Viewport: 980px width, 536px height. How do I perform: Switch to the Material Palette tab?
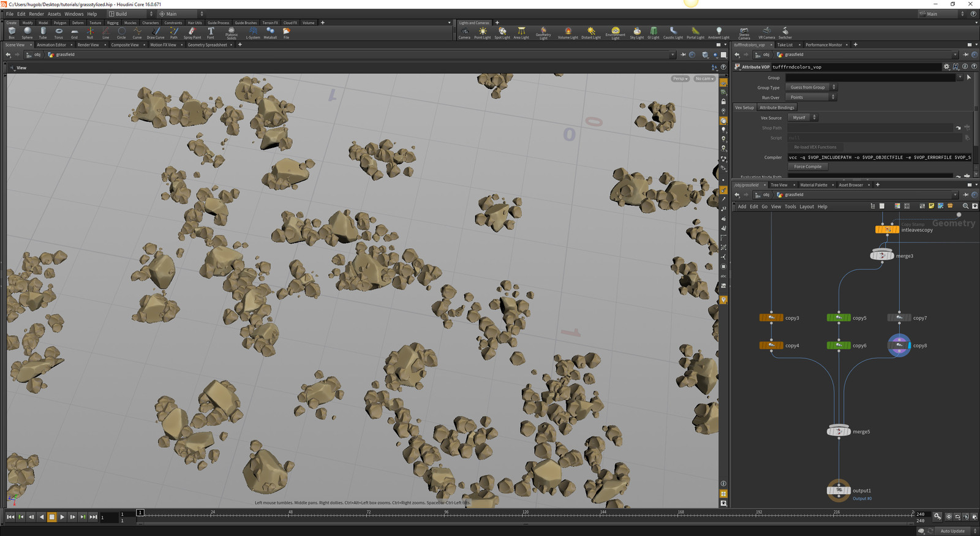coord(813,185)
